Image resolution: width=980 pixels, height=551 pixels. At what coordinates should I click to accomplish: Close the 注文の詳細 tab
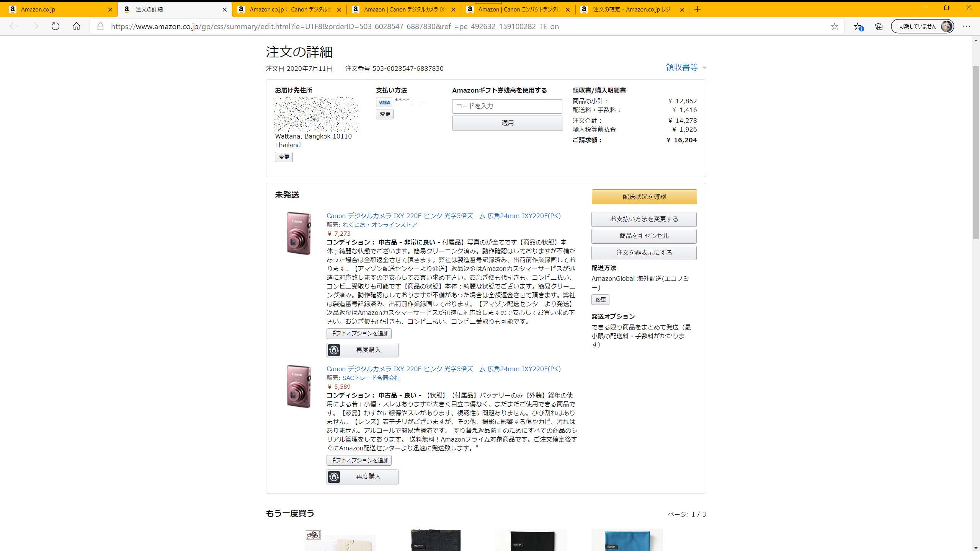(x=225, y=10)
